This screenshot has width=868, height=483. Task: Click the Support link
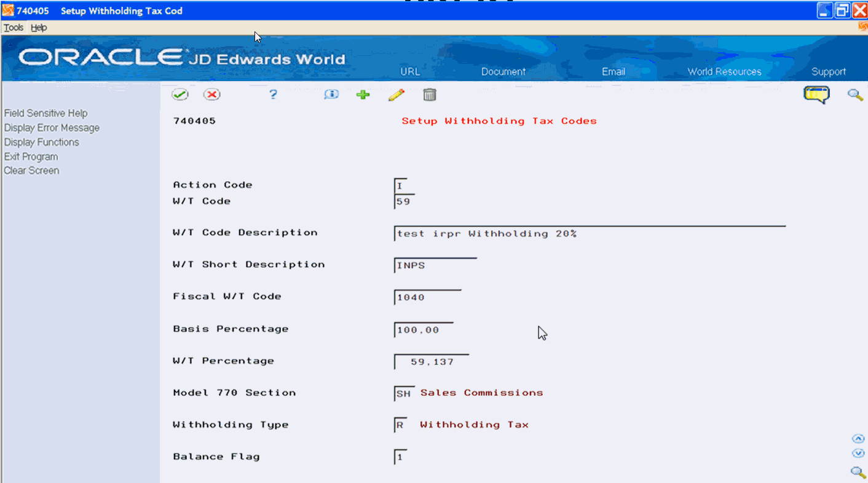coord(829,72)
